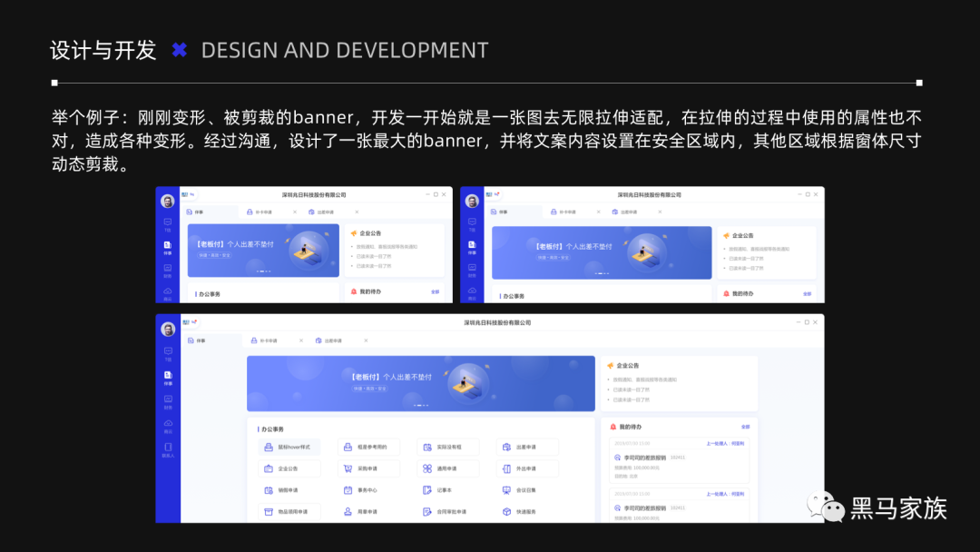The width and height of the screenshot is (980, 552).
Task: Open 联系人 contacts in bottom window sidebar
Action: pos(168,448)
